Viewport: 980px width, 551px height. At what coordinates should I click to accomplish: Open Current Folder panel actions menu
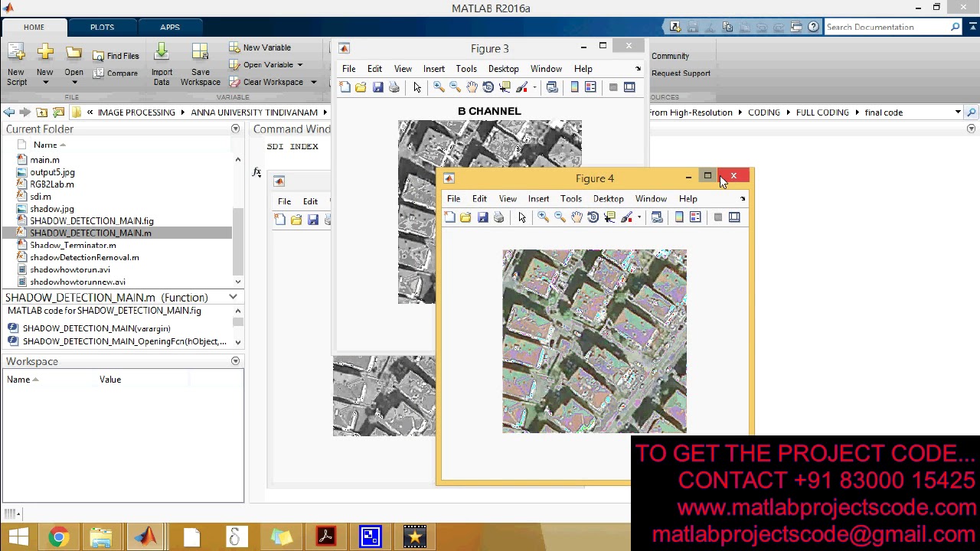coord(235,129)
